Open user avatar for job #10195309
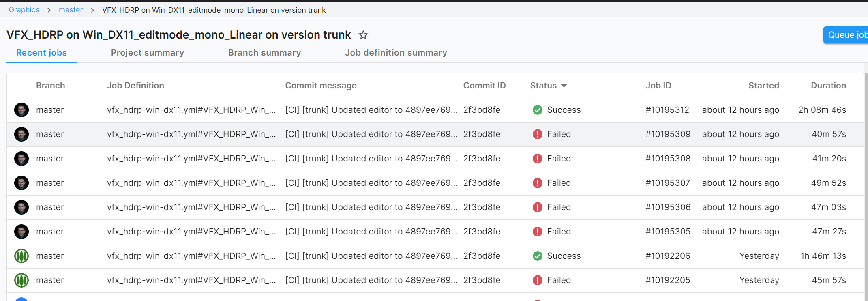This screenshot has height=301, width=868. pyautogui.click(x=21, y=134)
